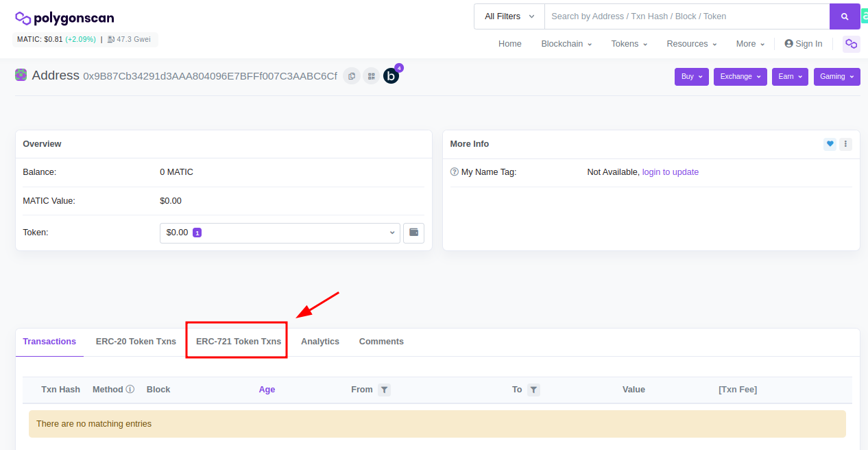Image resolution: width=868 pixels, height=450 pixels.
Task: Copy the address to clipboard icon
Action: pos(352,76)
